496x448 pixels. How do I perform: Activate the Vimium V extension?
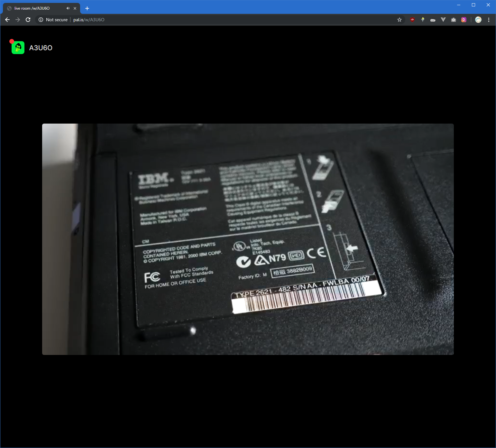[443, 20]
